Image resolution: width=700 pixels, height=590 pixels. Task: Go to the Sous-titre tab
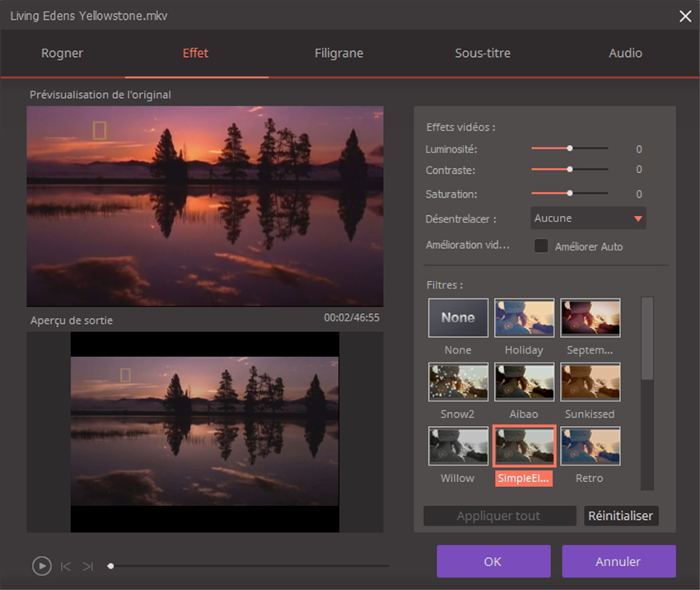point(483,53)
